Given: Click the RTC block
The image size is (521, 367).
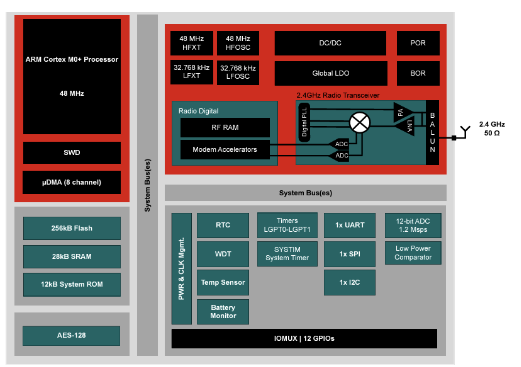Looking at the screenshot, I should pos(223,225).
